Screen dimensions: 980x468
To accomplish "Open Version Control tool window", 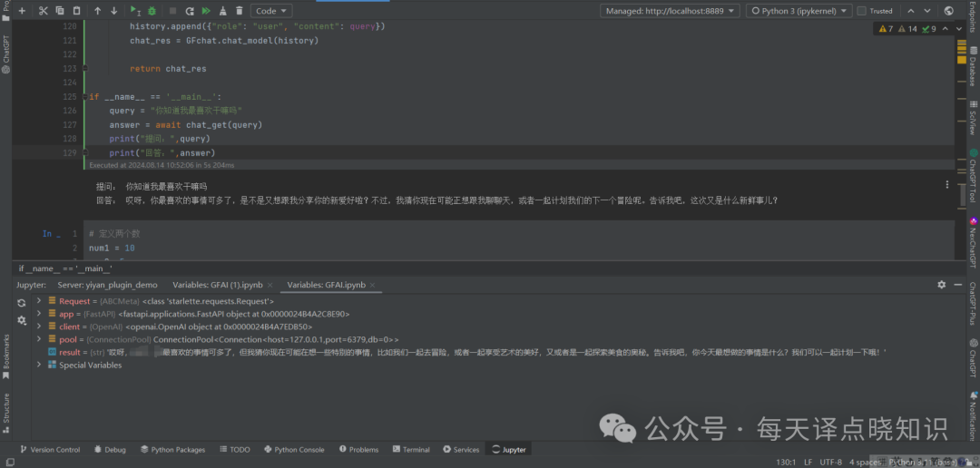I will pos(49,449).
